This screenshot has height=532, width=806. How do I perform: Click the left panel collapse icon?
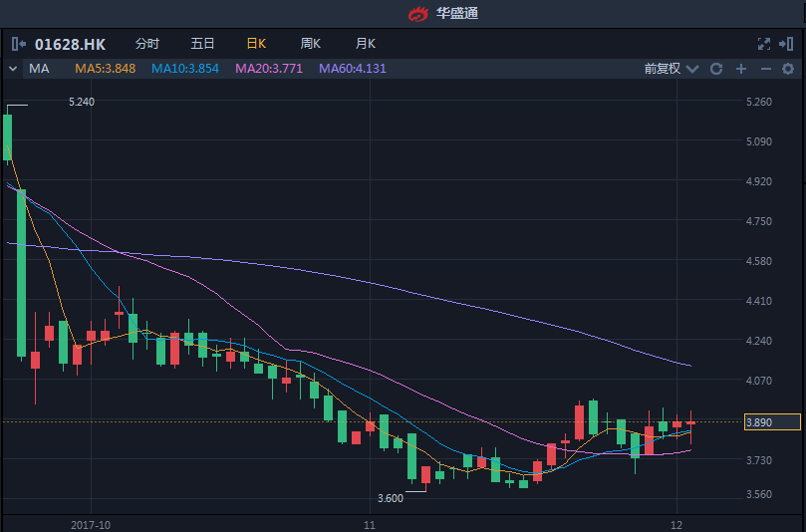tap(18, 44)
